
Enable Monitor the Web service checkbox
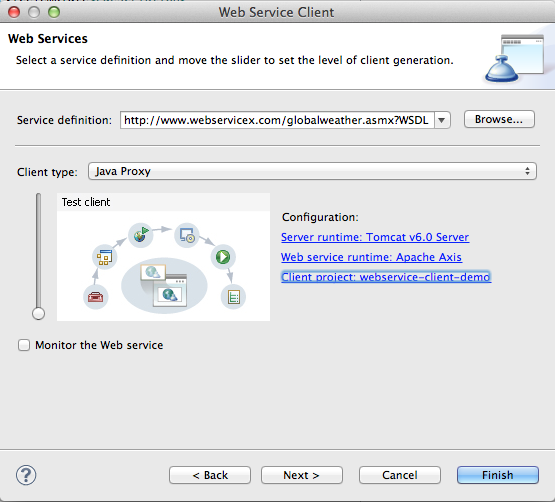click(x=24, y=345)
